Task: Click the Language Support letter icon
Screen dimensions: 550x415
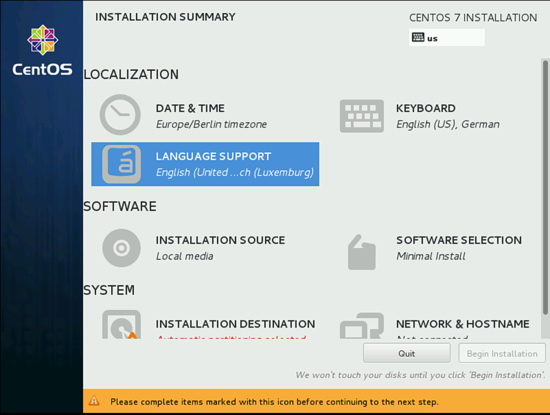Action: pos(121,164)
